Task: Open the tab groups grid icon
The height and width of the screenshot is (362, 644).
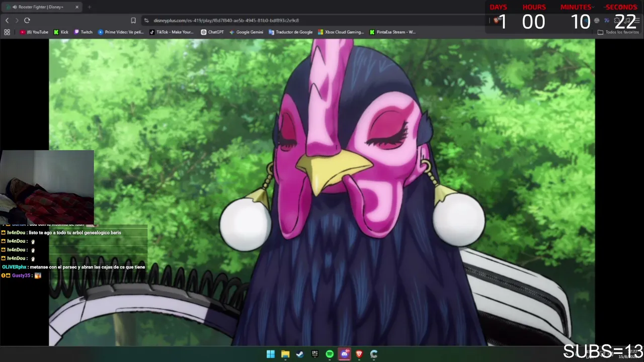Action: pos(7,32)
